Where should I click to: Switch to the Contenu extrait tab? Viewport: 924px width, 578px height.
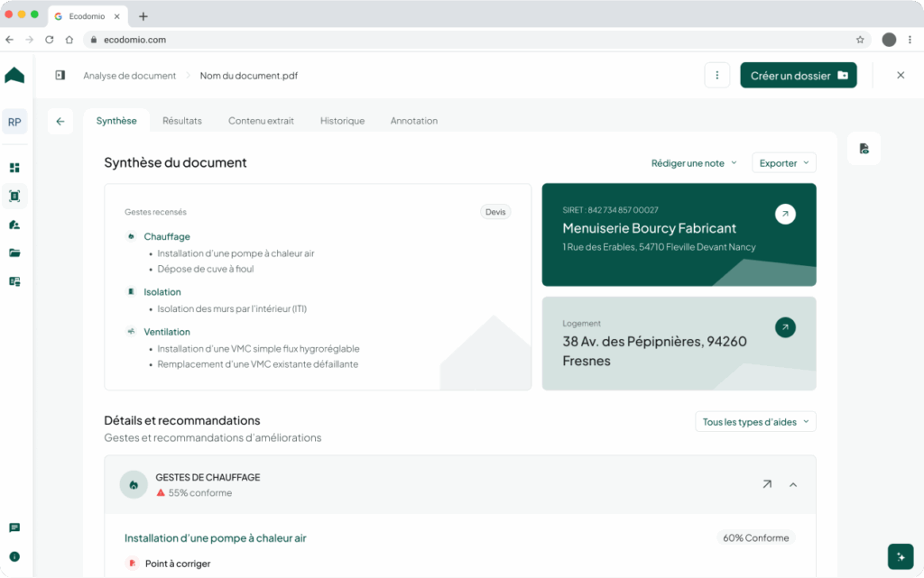pyautogui.click(x=261, y=121)
